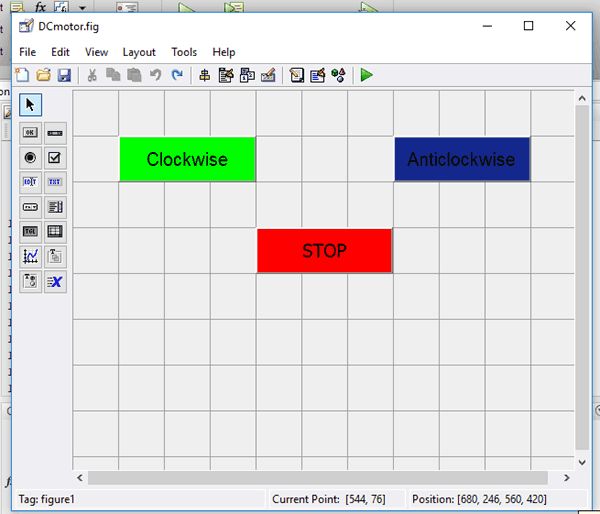This screenshot has width=600, height=514.
Task: Click the horizontal scrollbar thumb
Action: click(x=318, y=478)
